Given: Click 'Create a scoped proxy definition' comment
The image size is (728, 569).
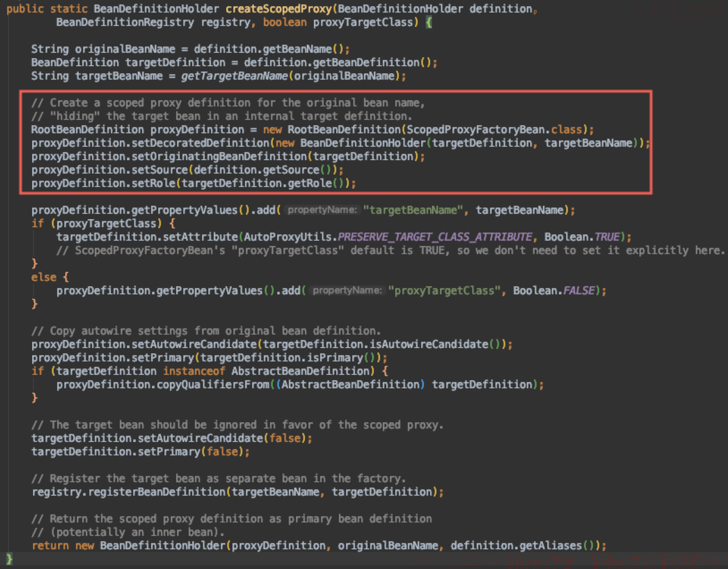Looking at the screenshot, I should [x=228, y=103].
